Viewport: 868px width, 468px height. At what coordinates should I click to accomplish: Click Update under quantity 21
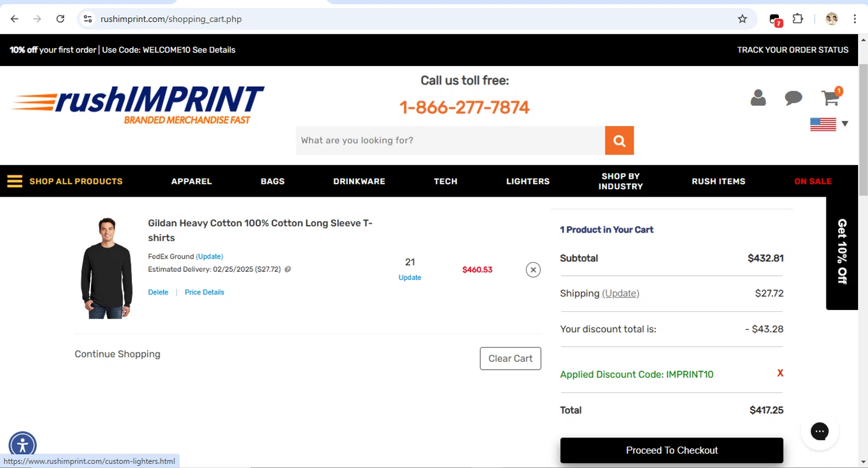410,278
